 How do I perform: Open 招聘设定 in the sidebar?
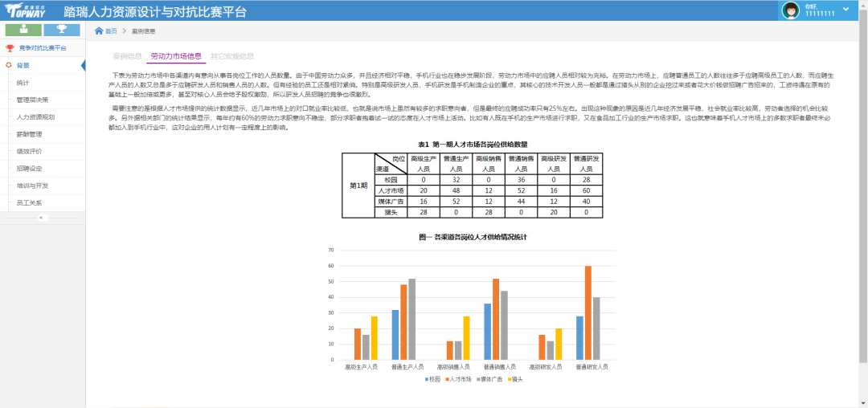click(30, 169)
